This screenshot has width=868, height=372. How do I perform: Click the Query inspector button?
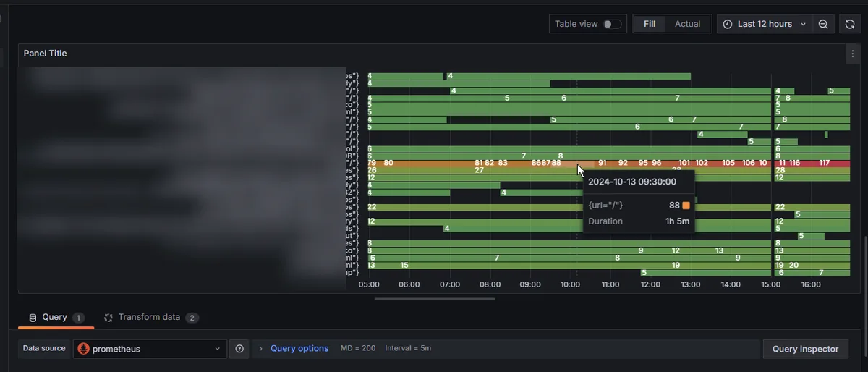[x=805, y=349]
